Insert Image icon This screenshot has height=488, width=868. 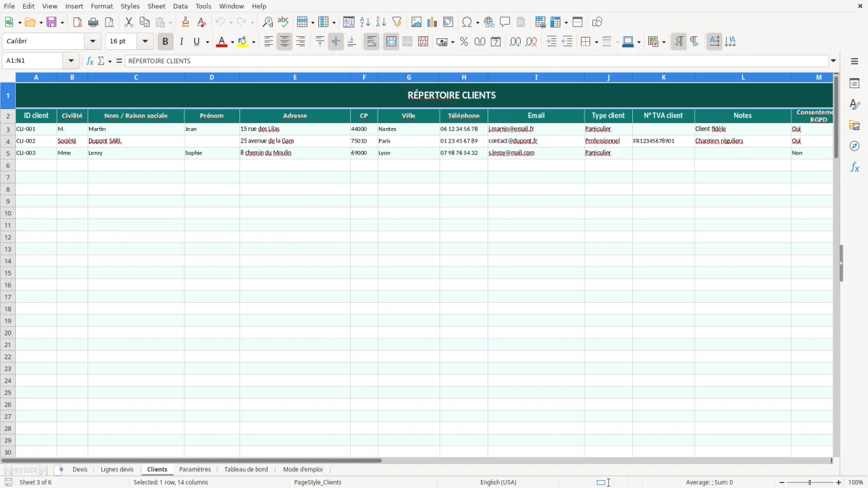point(417,22)
